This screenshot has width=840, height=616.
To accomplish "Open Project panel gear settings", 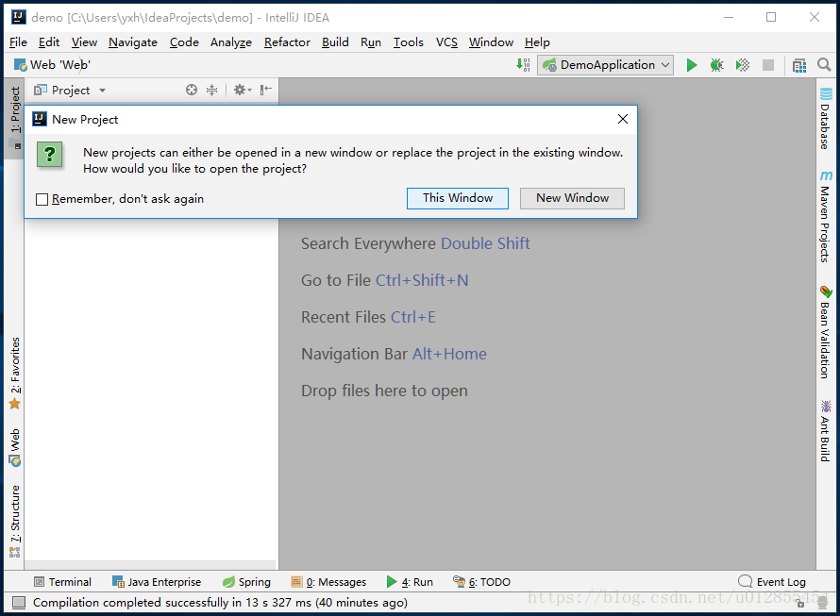I will 243,90.
